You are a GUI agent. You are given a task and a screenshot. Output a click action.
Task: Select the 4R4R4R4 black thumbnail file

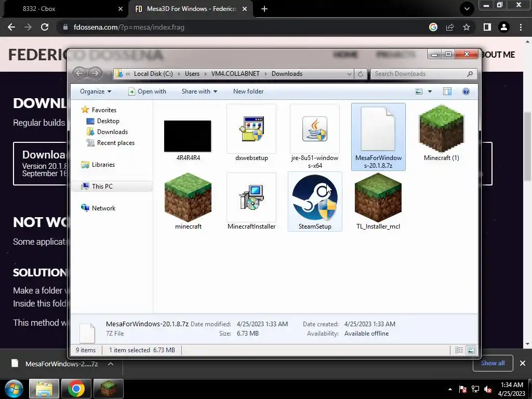[x=188, y=136]
